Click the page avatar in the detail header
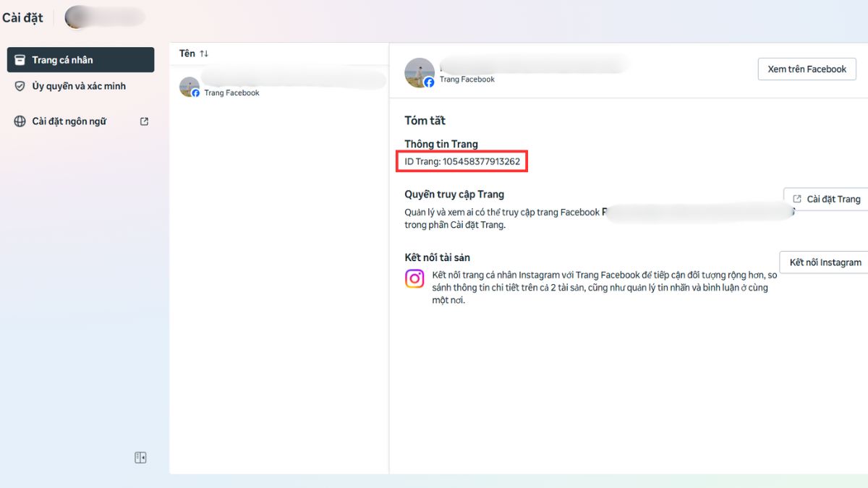 (x=420, y=73)
